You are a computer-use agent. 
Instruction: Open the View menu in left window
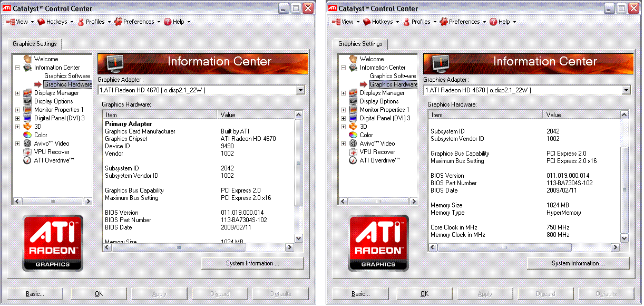[x=20, y=22]
